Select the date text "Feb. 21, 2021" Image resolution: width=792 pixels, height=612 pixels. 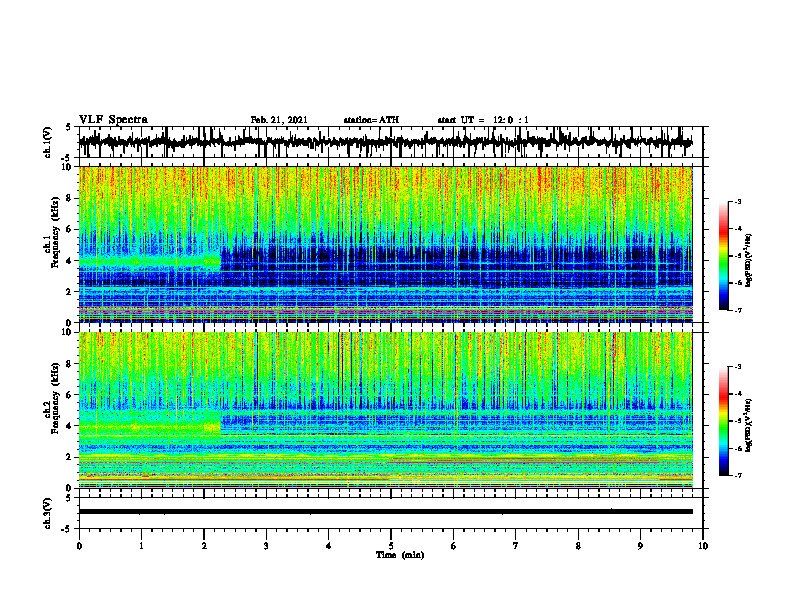[x=279, y=120]
